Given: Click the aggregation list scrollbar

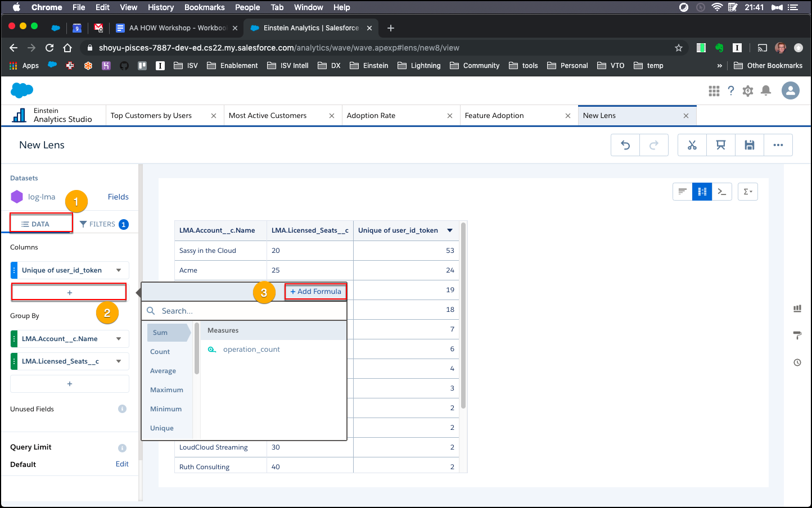Looking at the screenshot, I should coord(197,348).
